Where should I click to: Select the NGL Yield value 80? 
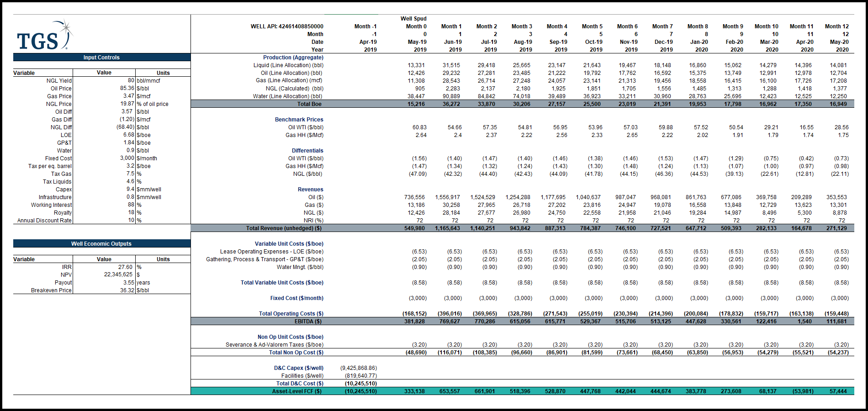coord(131,81)
